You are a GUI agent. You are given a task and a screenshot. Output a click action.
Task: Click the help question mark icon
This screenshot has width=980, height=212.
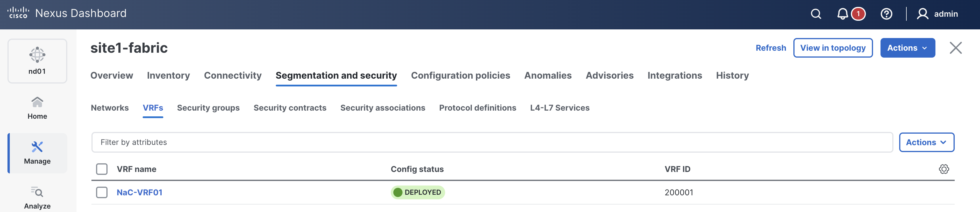pyautogui.click(x=886, y=14)
